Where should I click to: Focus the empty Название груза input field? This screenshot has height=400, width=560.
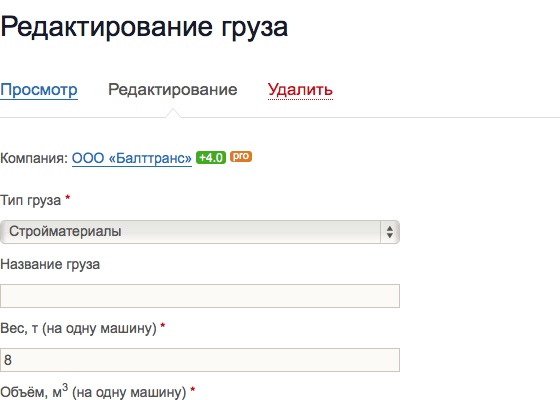(x=200, y=296)
